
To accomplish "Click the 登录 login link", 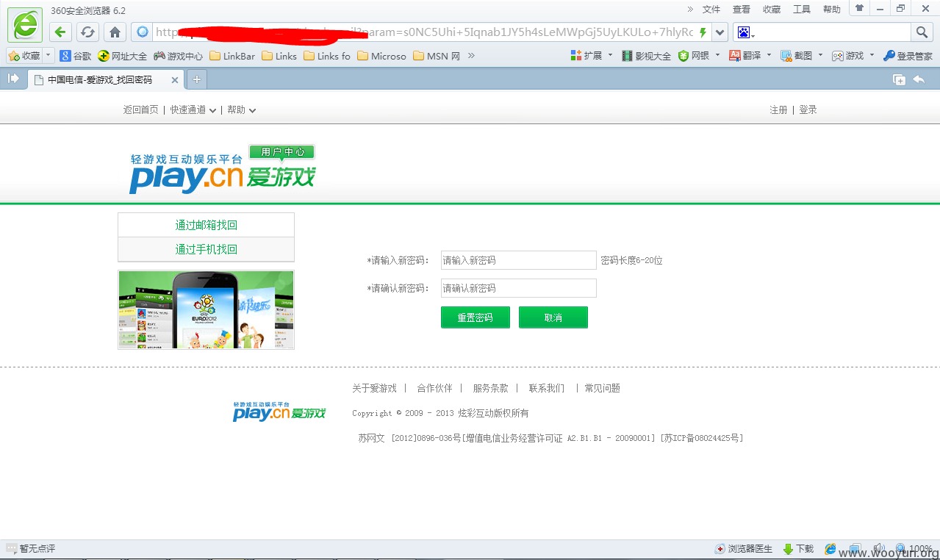I will pos(808,110).
